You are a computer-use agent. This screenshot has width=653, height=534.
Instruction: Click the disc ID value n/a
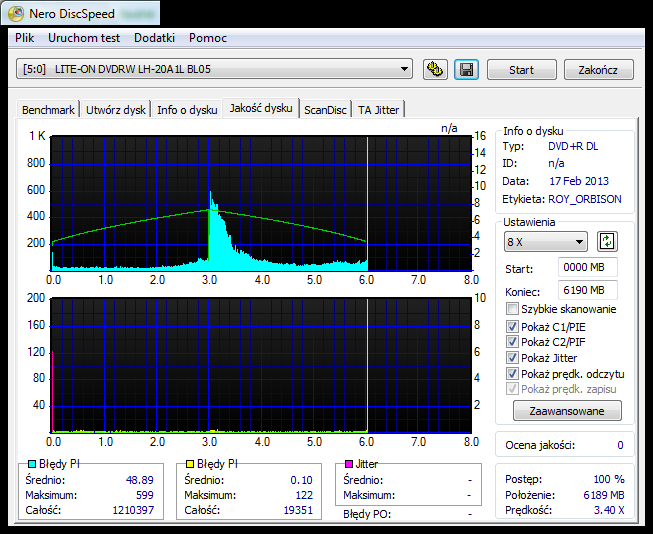pyautogui.click(x=556, y=163)
